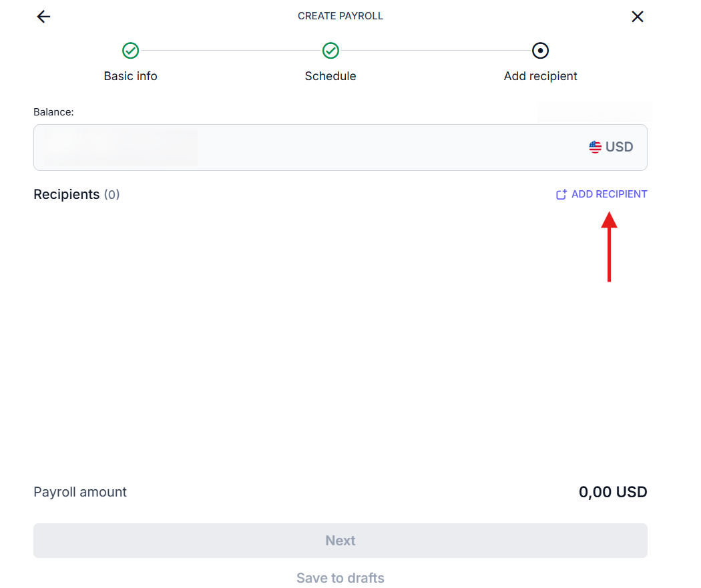The image size is (701, 588).
Task: Select the Add recipient step circle
Action: pos(540,51)
